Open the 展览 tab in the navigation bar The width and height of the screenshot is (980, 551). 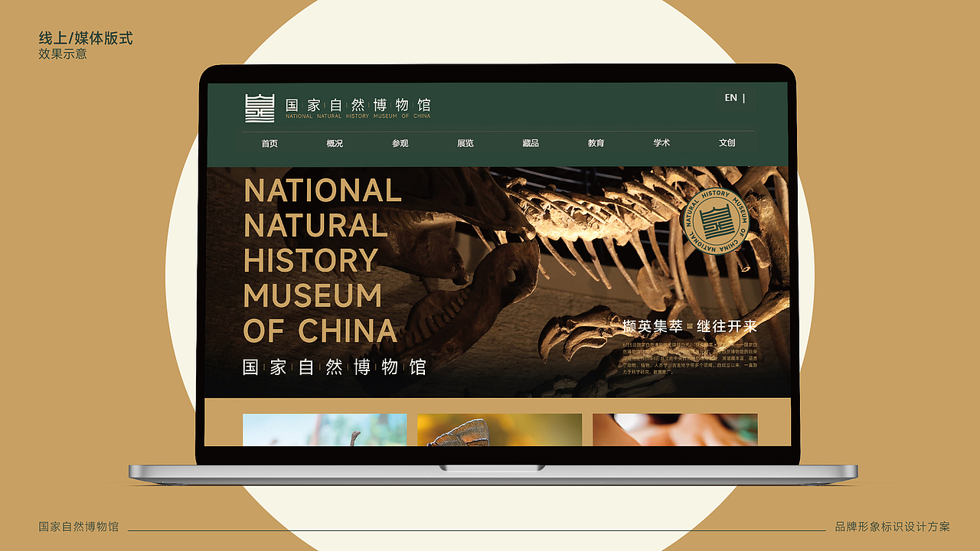pos(465,143)
